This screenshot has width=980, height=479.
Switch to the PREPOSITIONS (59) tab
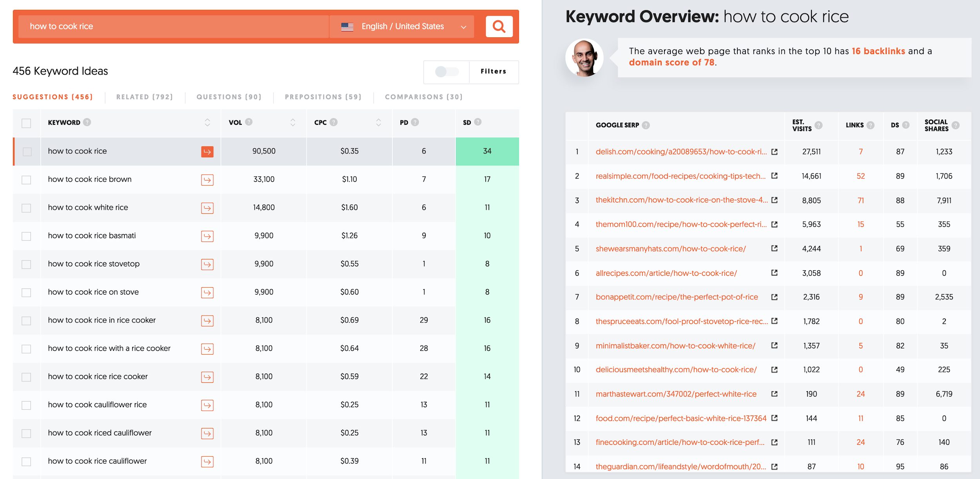click(x=323, y=97)
